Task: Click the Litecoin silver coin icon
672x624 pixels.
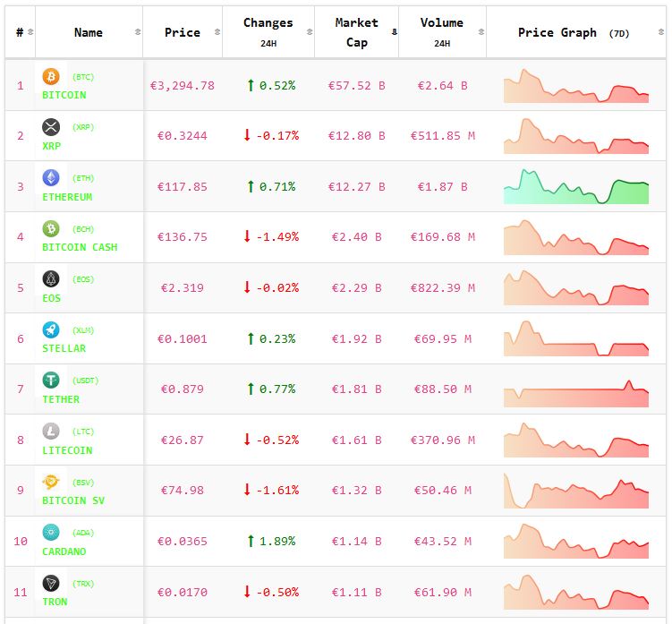Action: point(51,432)
